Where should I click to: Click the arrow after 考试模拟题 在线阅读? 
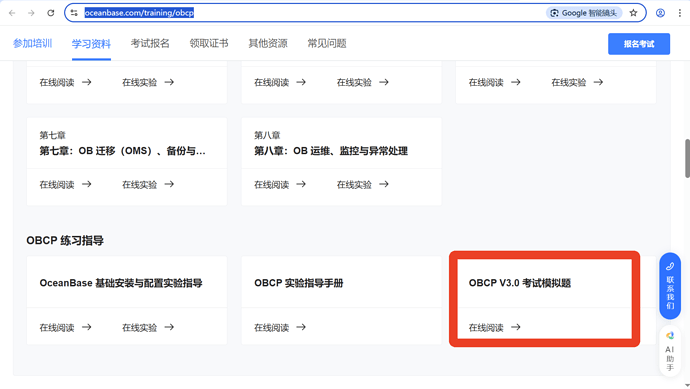coord(516,327)
